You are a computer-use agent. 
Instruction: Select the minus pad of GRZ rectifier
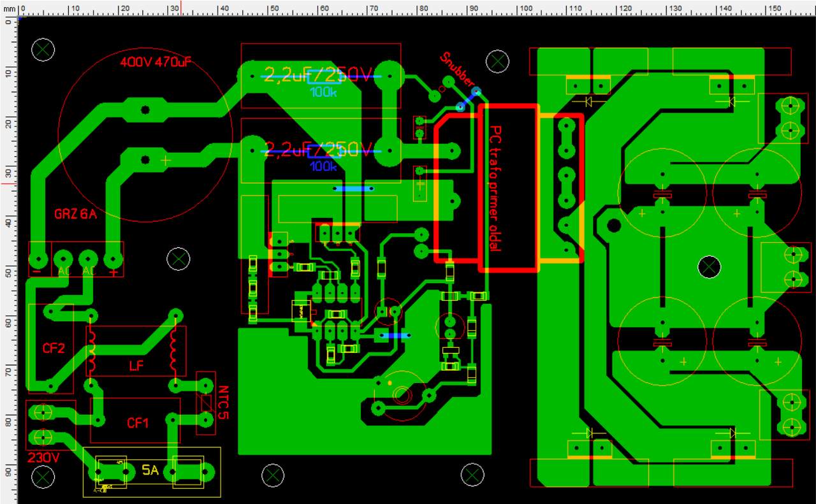pyautogui.click(x=38, y=260)
